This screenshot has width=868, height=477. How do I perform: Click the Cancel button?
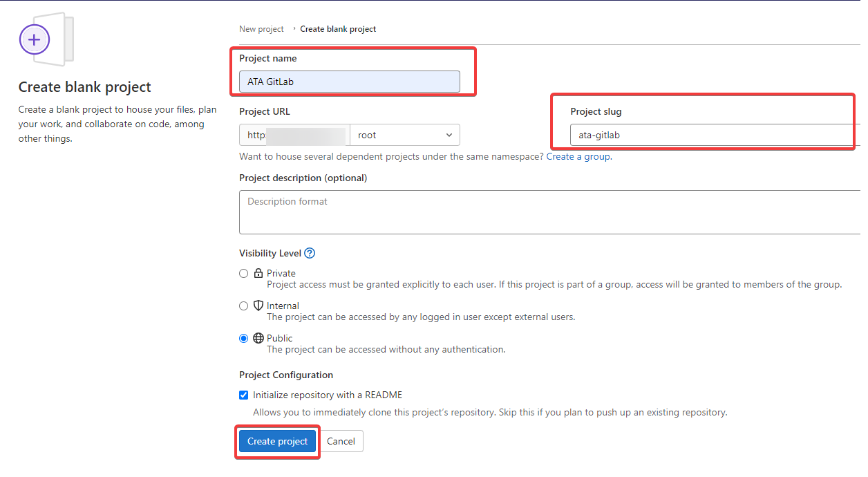click(341, 441)
